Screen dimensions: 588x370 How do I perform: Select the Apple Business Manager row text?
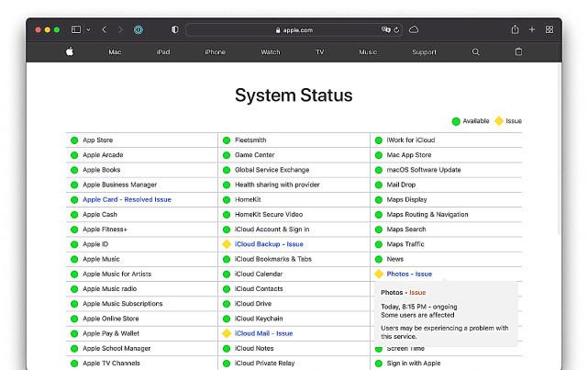pos(119,185)
